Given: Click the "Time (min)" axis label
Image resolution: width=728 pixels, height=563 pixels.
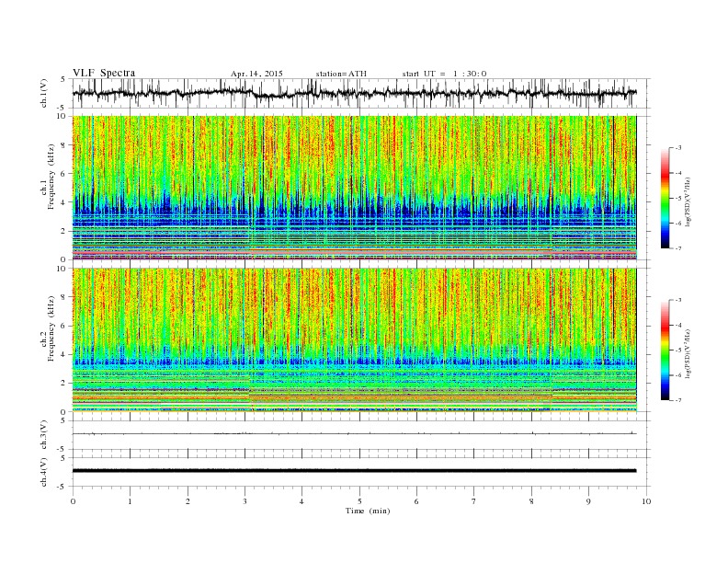Looking at the screenshot, I should click(x=368, y=511).
